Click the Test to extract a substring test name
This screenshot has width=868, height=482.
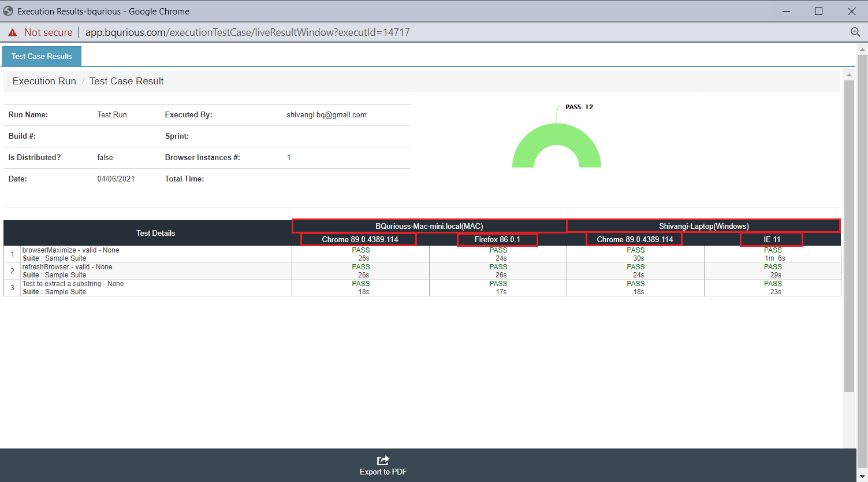pos(73,284)
